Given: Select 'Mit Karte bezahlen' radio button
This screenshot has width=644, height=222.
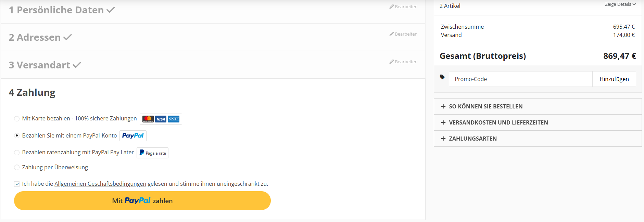Looking at the screenshot, I should pyautogui.click(x=17, y=119).
